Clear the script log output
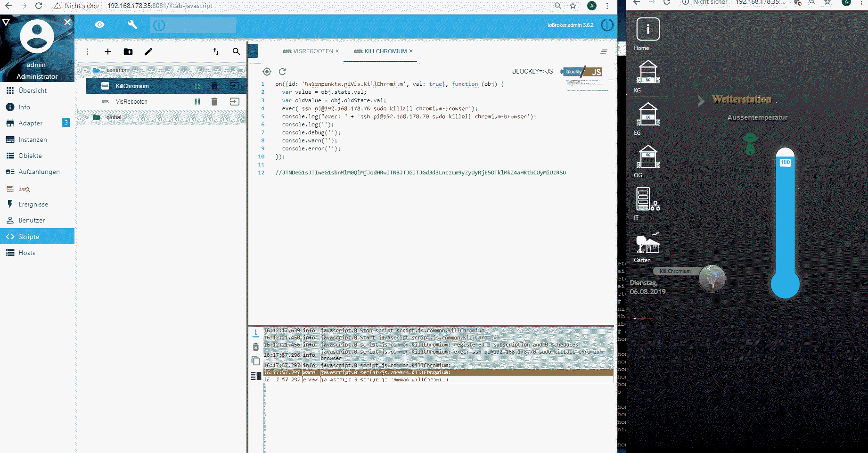This screenshot has height=453, width=868. coord(256,347)
